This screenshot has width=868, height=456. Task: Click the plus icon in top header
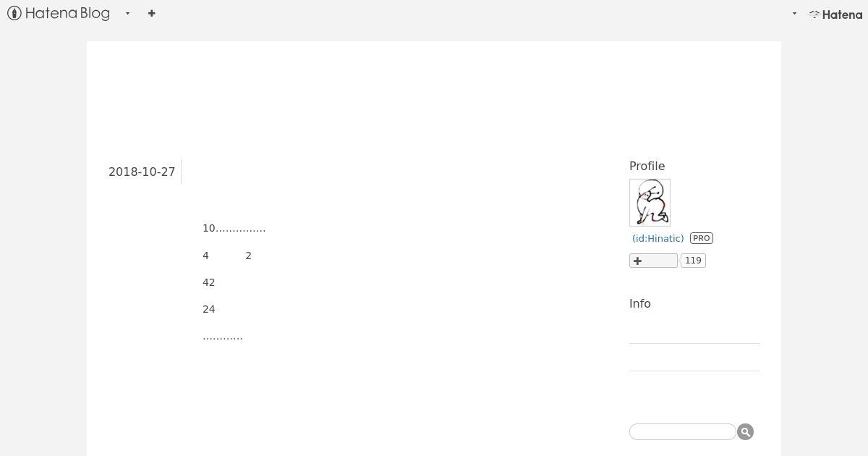151,13
